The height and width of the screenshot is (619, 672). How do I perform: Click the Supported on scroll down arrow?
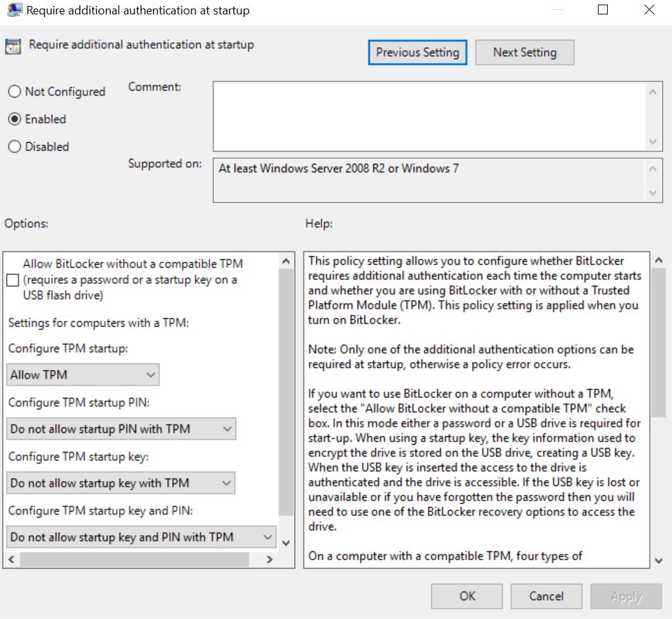click(653, 193)
